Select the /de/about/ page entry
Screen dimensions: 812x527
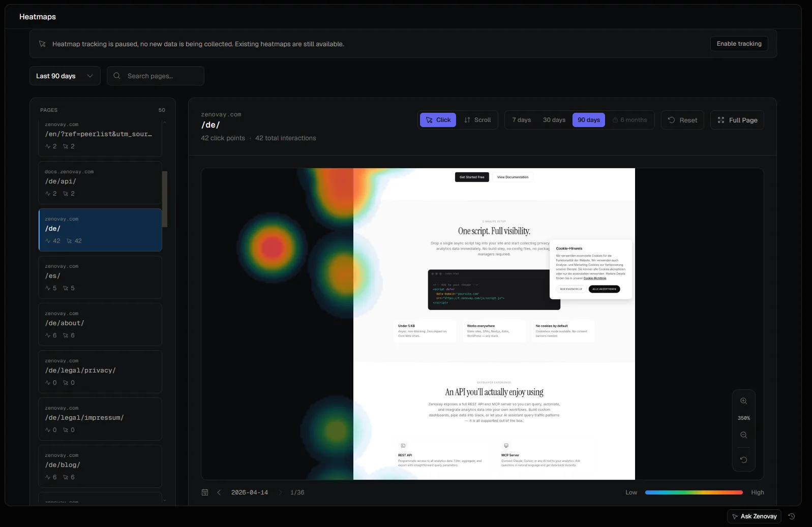[x=100, y=324]
